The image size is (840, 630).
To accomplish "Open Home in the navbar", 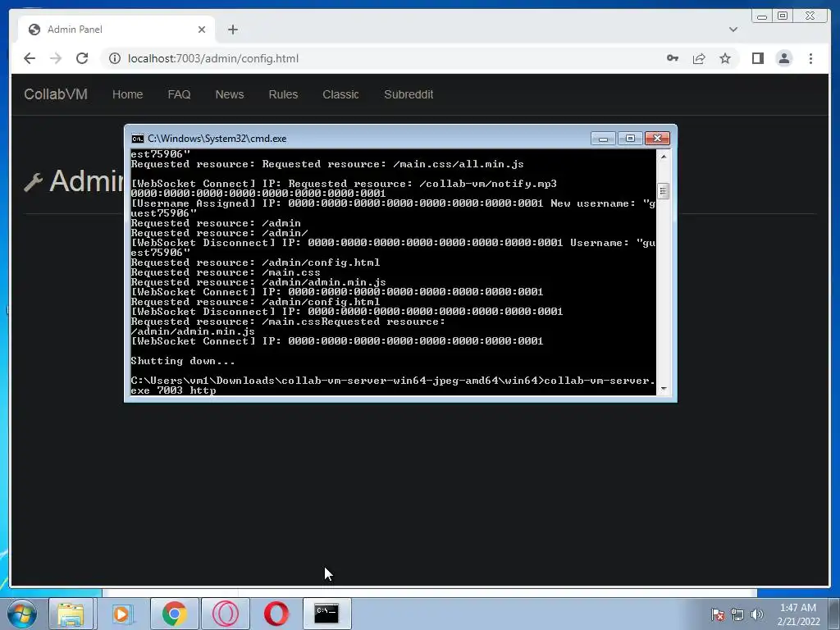I will coord(127,94).
